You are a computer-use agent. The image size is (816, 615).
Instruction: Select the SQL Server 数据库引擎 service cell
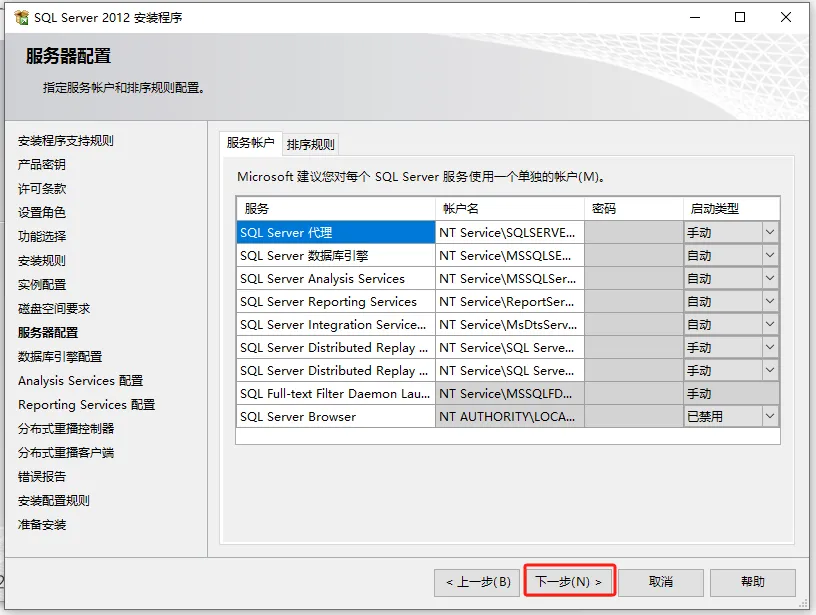(336, 255)
